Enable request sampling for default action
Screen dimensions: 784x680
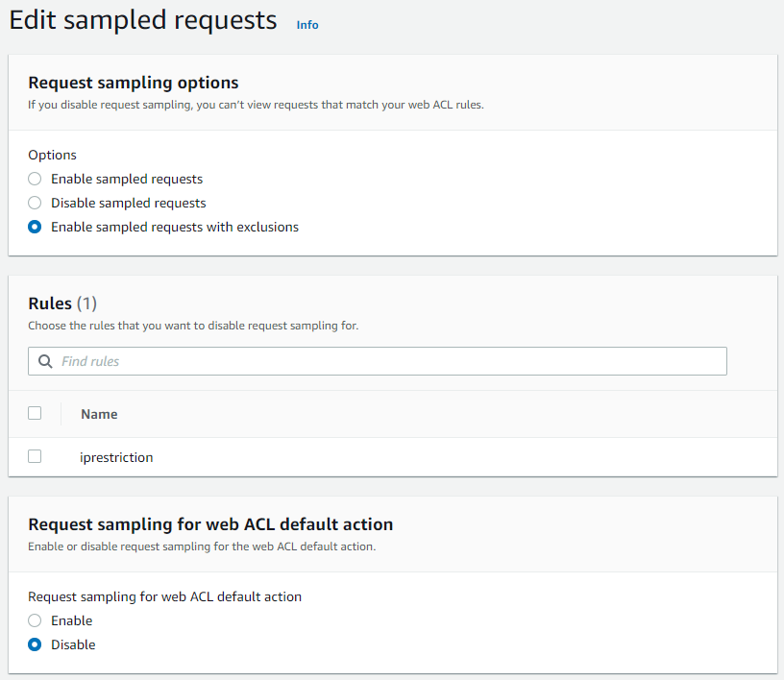[x=36, y=620]
